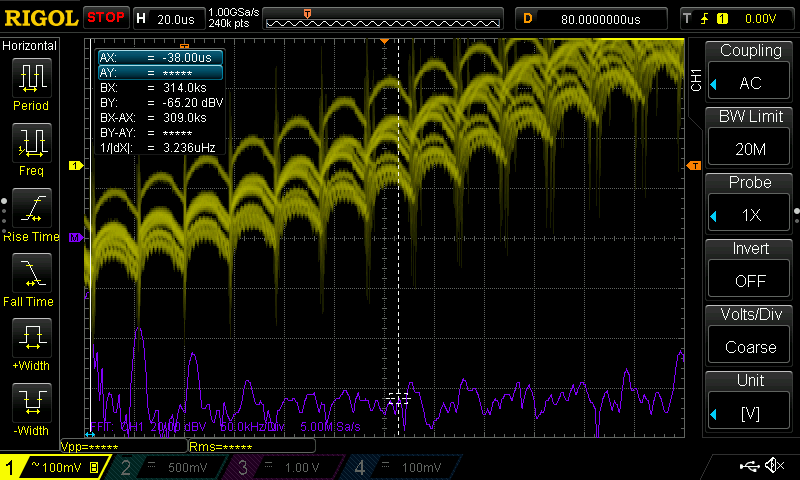Switch to channel 2 tab
Image resolution: width=800 pixels, height=480 pixels.
pos(170,467)
